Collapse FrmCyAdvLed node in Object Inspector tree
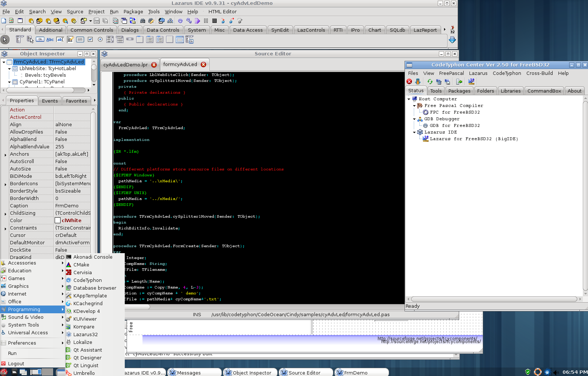 pos(4,62)
